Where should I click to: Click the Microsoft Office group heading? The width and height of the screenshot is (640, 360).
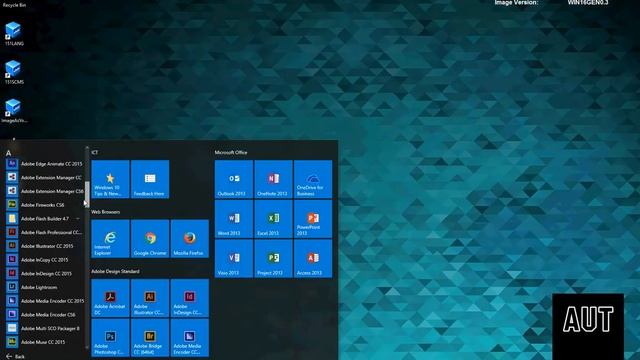tap(231, 152)
